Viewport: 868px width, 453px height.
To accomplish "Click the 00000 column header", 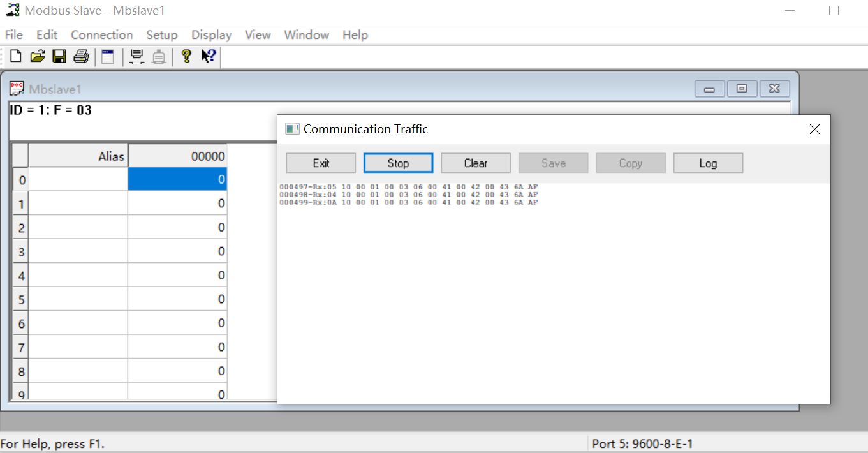I will pos(177,156).
